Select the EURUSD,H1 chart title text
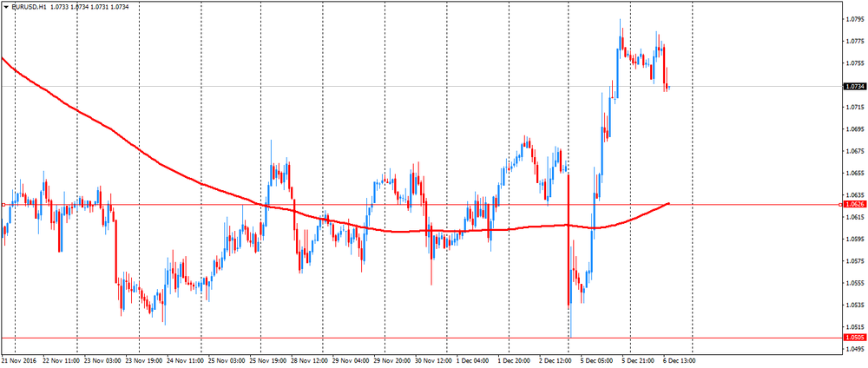The width and height of the screenshot is (868, 368). (x=29, y=7)
